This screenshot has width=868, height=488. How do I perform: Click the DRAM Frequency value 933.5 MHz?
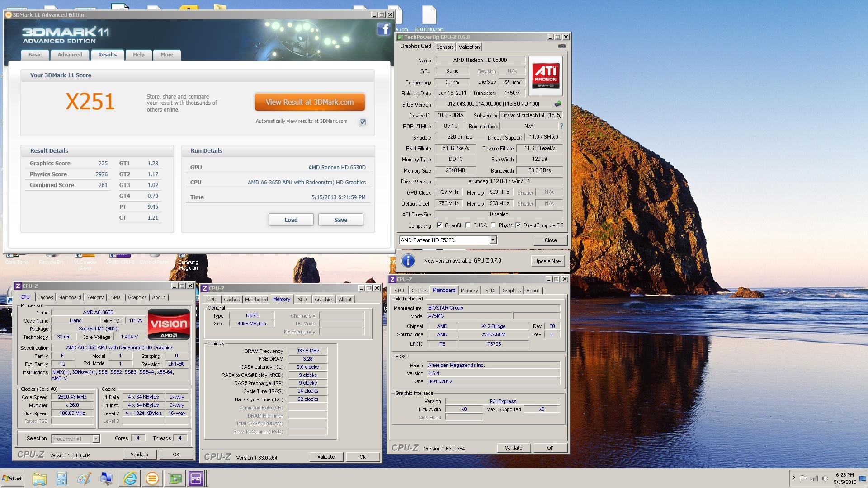pos(307,351)
